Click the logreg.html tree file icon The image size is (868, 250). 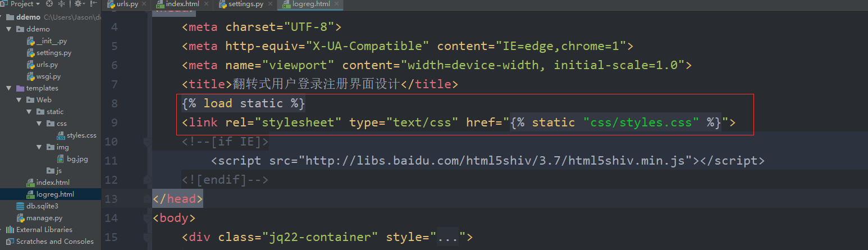pyautogui.click(x=30, y=194)
